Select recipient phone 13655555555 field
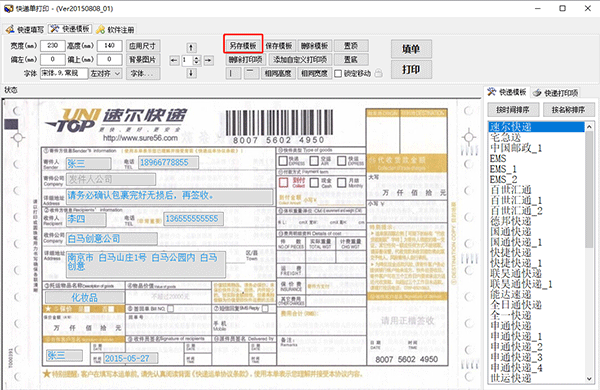The image size is (600, 390). pos(194,219)
